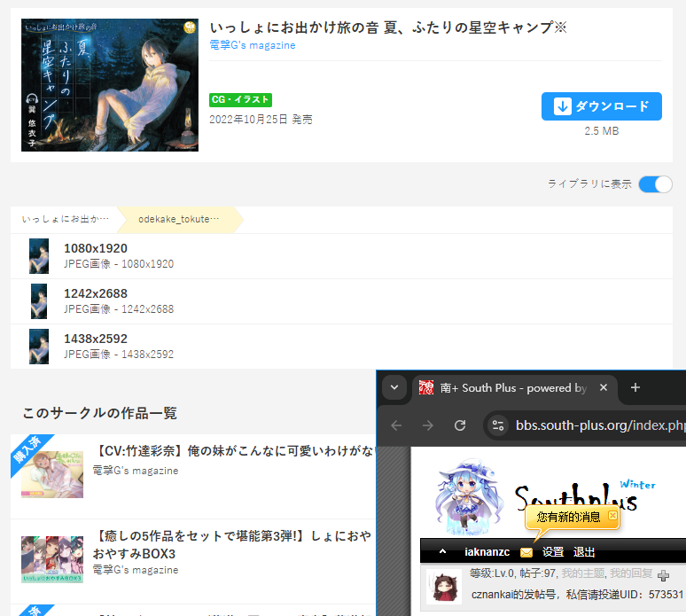Collapse the user bar caret arrow
Viewport: 686px width, 616px height.
point(443,551)
